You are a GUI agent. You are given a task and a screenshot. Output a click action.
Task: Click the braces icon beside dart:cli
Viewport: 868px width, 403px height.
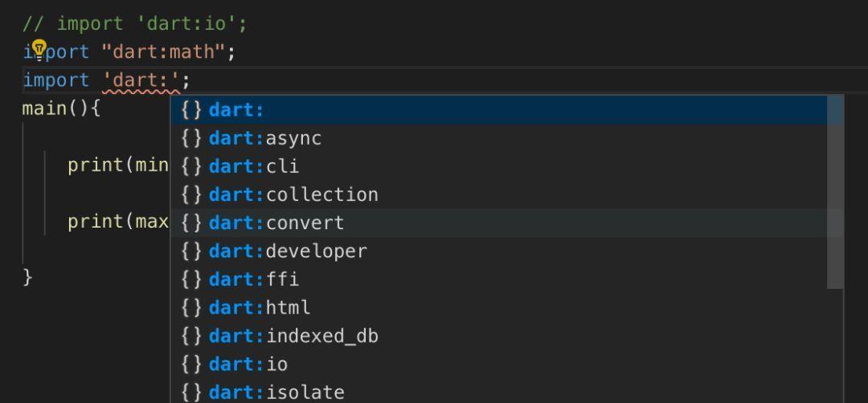click(191, 167)
